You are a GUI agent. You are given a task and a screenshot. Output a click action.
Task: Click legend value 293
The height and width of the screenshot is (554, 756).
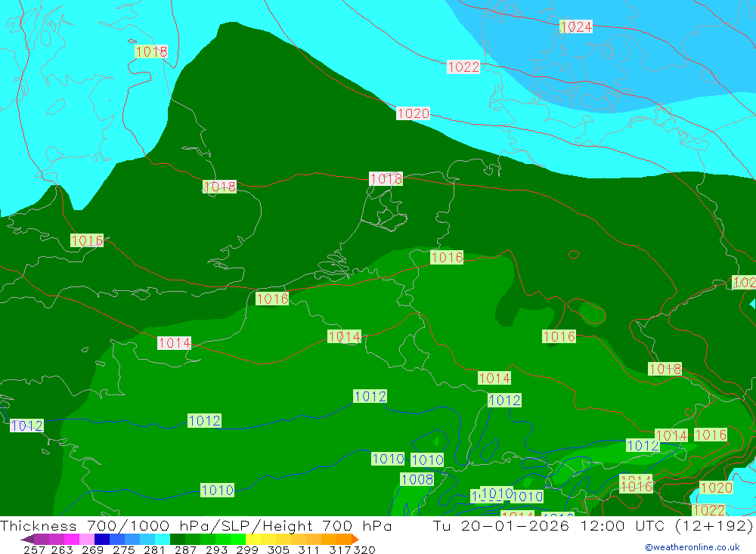pyautogui.click(x=216, y=549)
